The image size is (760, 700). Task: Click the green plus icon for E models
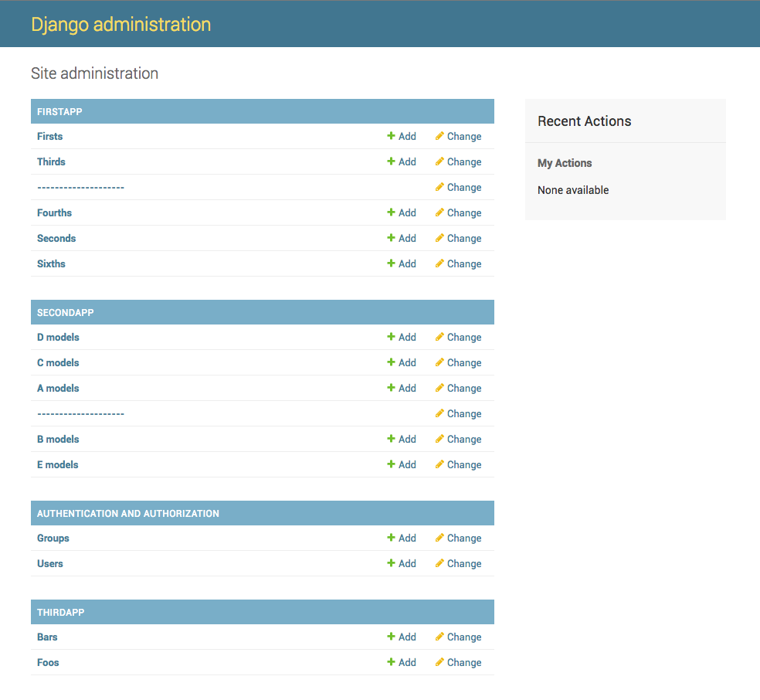point(391,464)
